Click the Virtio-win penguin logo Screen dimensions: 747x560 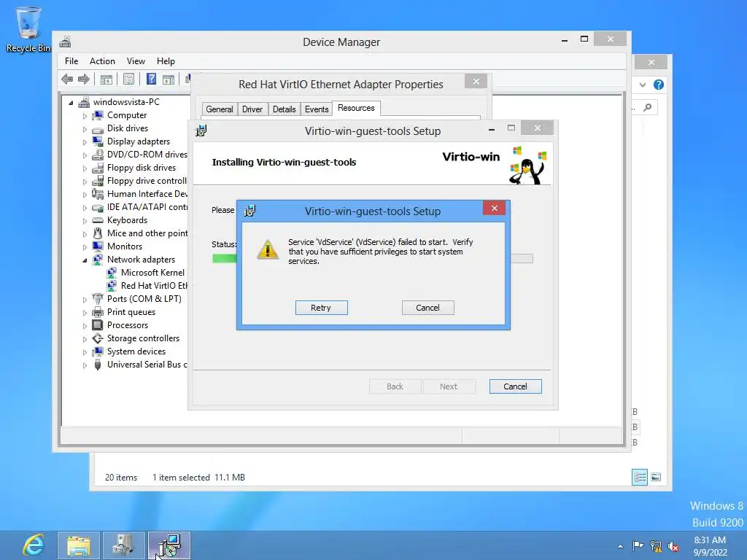tap(527, 166)
